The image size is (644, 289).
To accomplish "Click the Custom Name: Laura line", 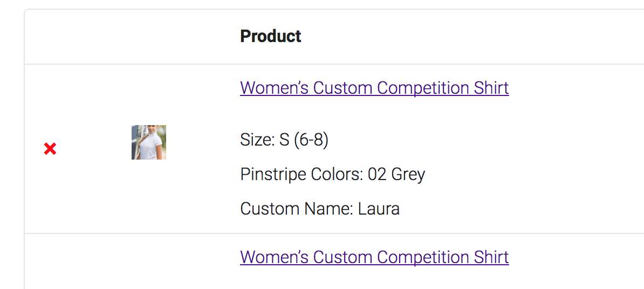I will click(320, 209).
